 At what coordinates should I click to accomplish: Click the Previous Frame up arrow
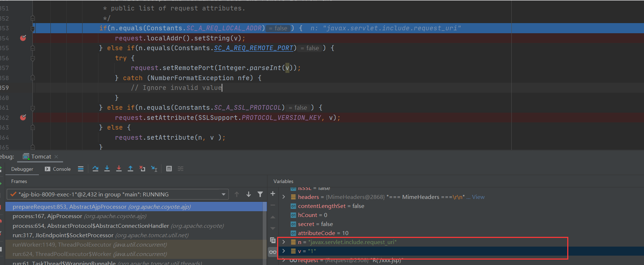(x=237, y=194)
